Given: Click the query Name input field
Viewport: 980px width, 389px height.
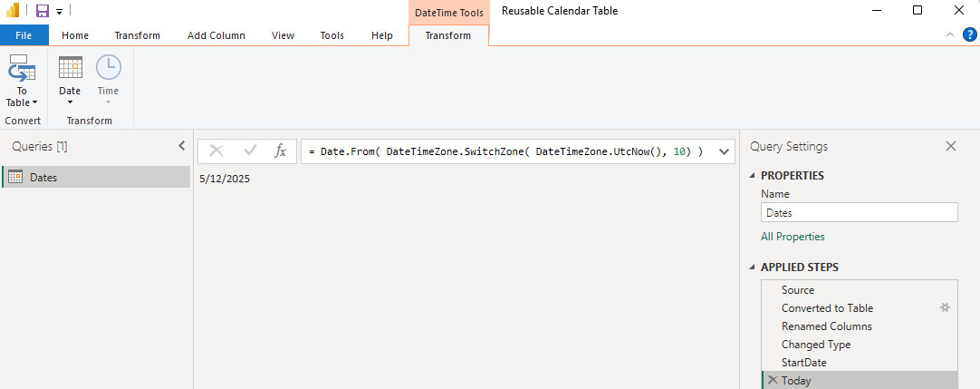Looking at the screenshot, I should click(x=859, y=212).
